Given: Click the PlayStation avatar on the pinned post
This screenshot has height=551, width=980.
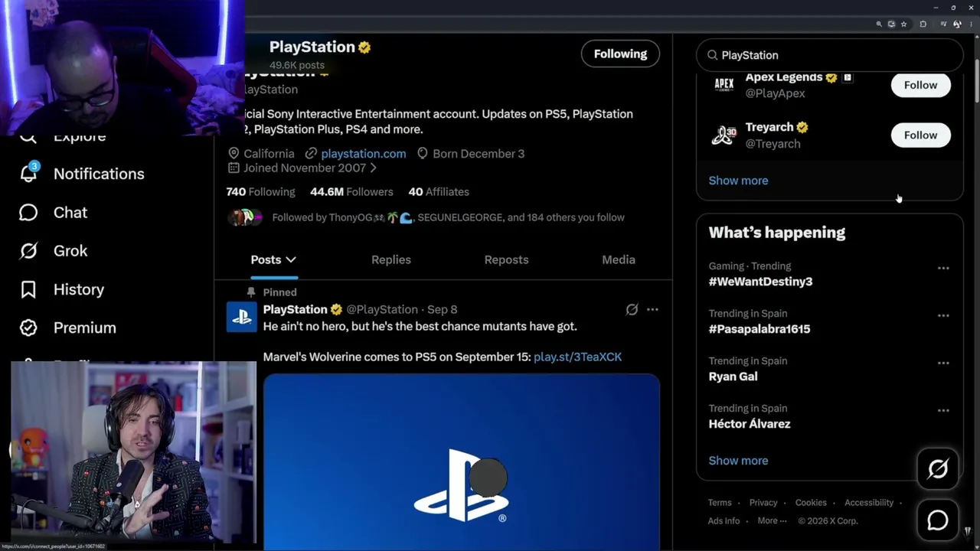Looking at the screenshot, I should click(242, 317).
